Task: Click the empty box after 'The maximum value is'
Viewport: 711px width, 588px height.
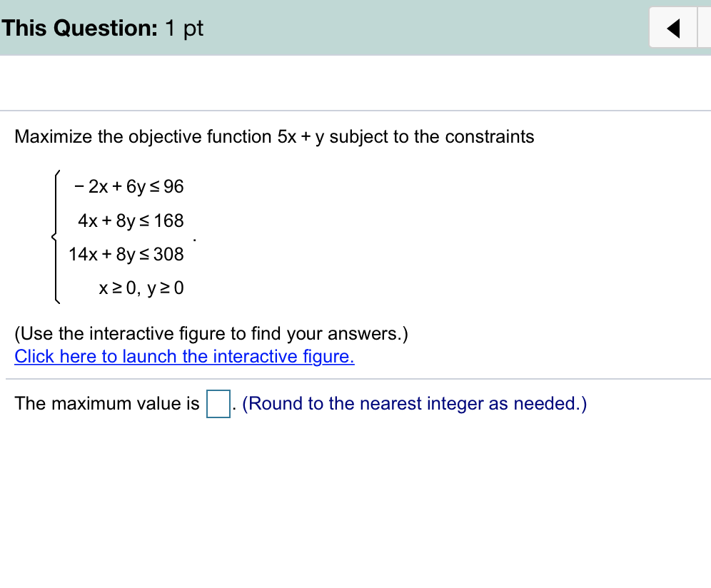Action: pos(217,403)
